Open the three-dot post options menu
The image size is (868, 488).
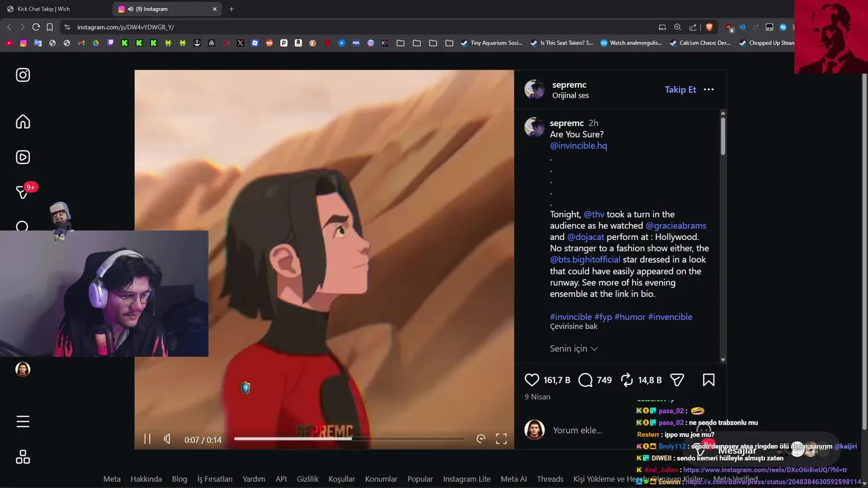[x=709, y=89]
